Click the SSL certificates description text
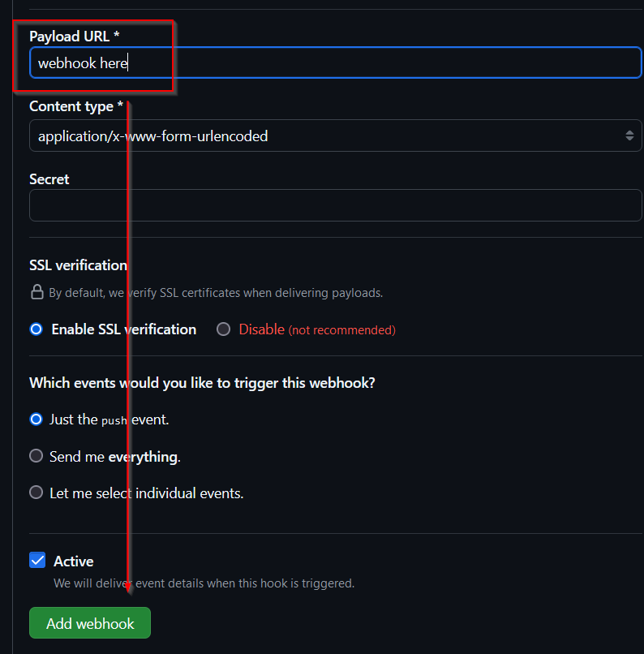The height and width of the screenshot is (654, 644). [x=216, y=293]
